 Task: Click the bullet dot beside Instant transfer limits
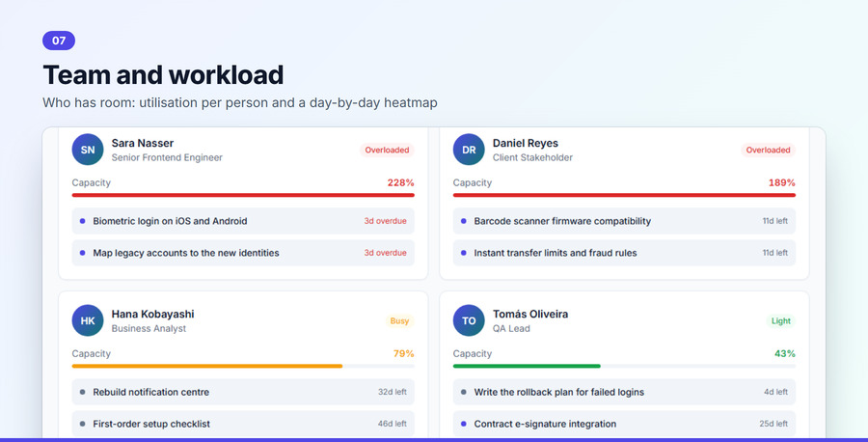464,253
